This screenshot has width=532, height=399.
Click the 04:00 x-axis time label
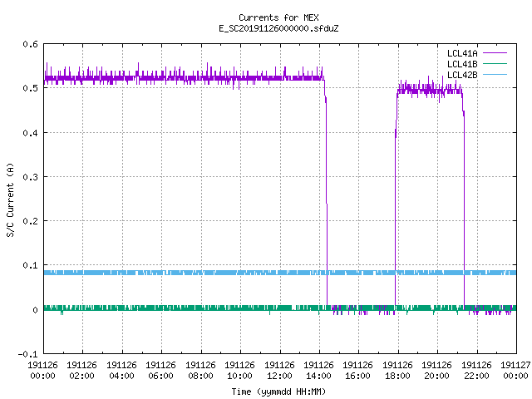point(121,376)
